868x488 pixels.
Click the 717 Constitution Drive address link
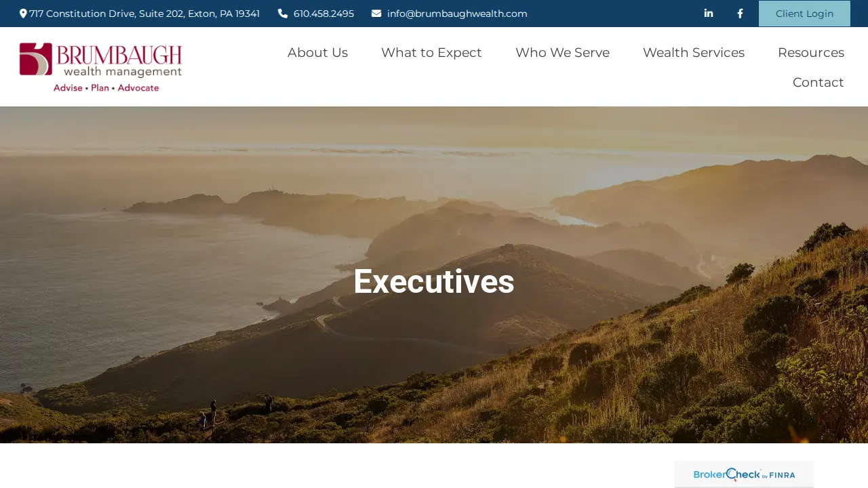coord(144,14)
